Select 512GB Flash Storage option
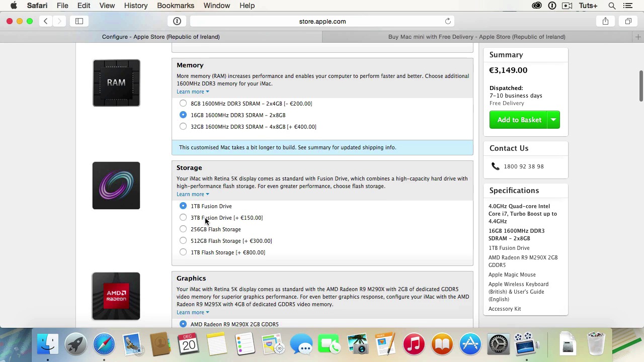This screenshot has height=362, width=644. click(x=183, y=240)
